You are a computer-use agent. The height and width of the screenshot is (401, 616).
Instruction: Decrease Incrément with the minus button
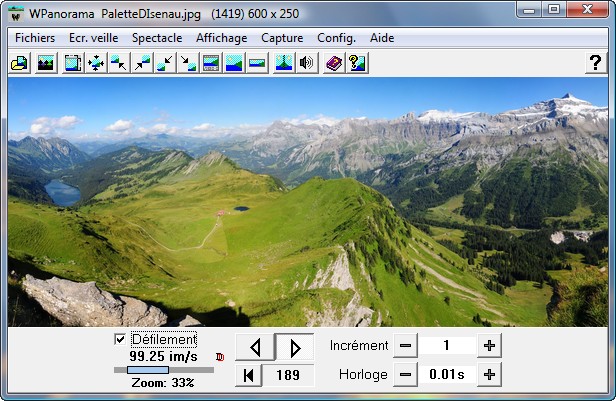[405, 346]
